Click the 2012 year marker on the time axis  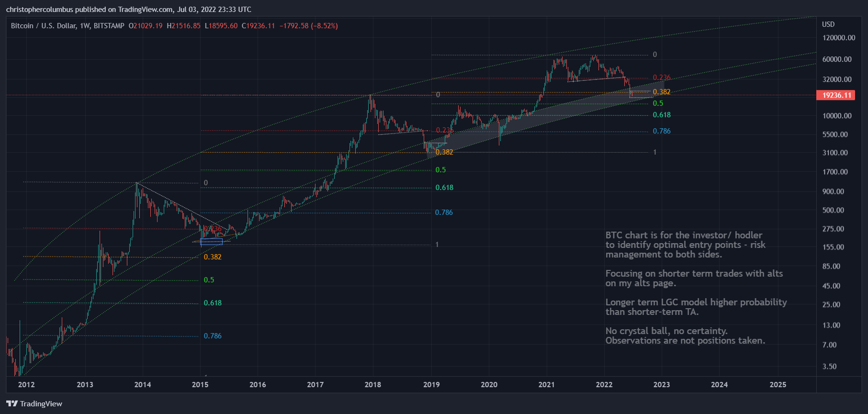(x=26, y=384)
